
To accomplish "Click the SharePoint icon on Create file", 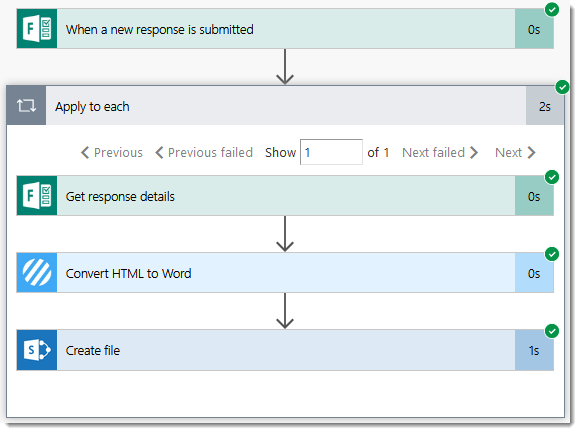I will (37, 350).
